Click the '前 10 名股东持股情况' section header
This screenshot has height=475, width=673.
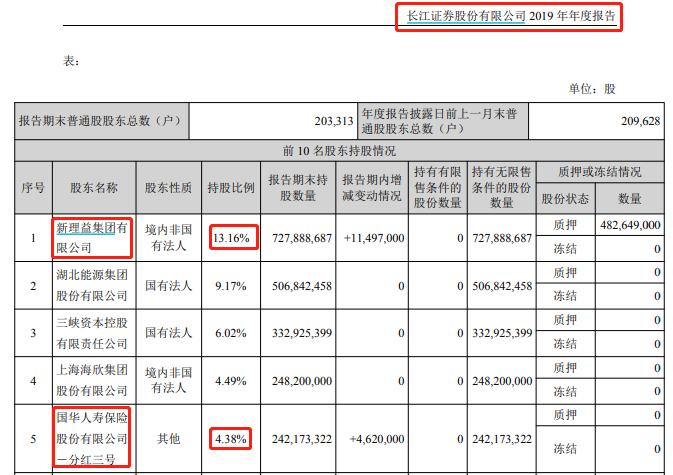point(339,151)
